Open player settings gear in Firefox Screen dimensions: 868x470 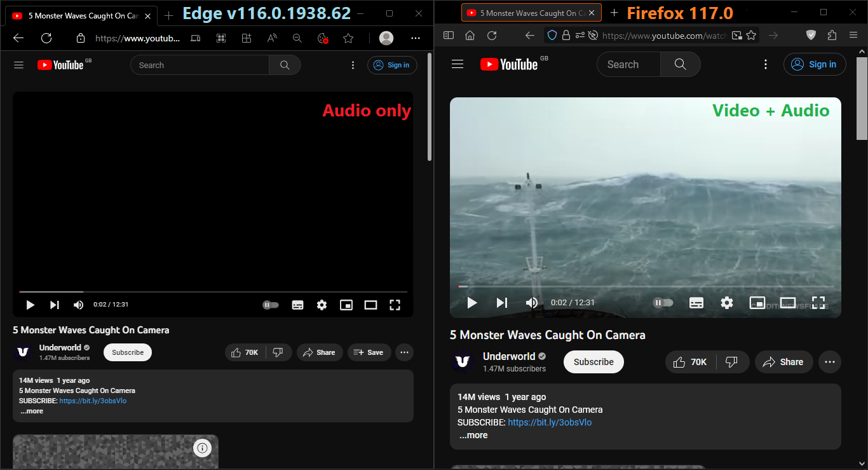(x=727, y=303)
